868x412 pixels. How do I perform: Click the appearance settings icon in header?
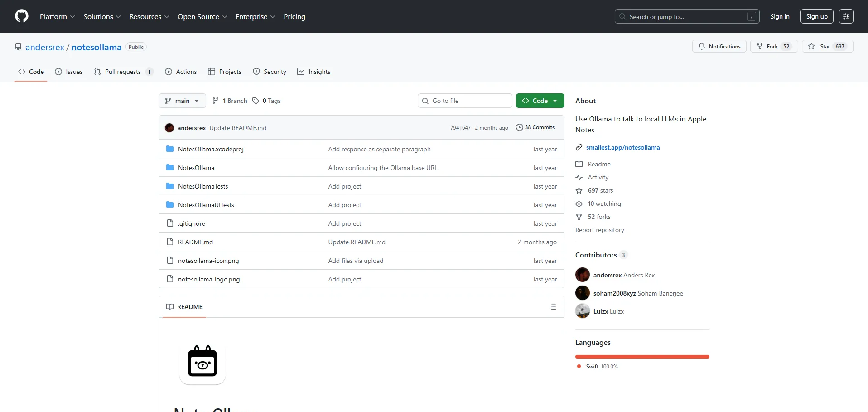(x=846, y=16)
